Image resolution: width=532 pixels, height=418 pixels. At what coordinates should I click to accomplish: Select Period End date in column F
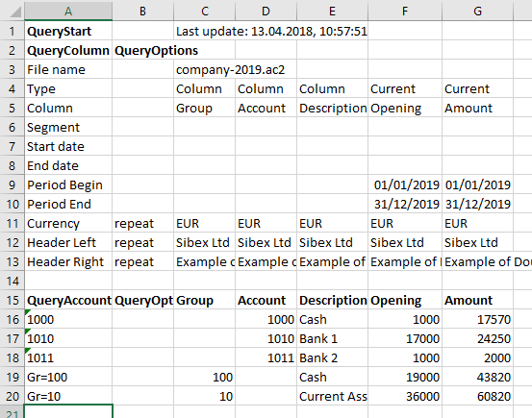click(405, 204)
